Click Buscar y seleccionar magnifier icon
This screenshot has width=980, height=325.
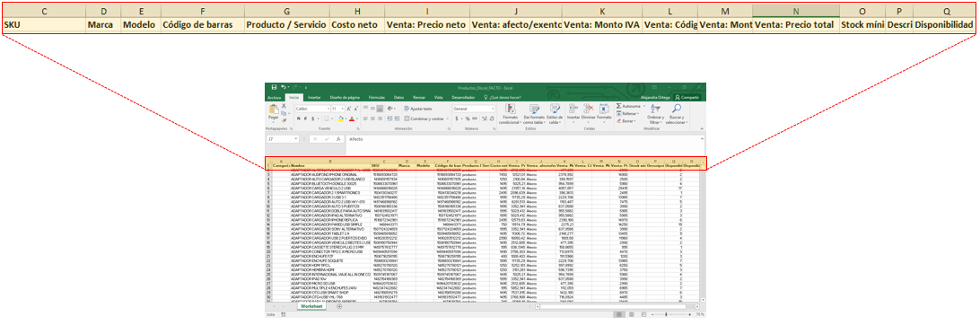click(677, 109)
